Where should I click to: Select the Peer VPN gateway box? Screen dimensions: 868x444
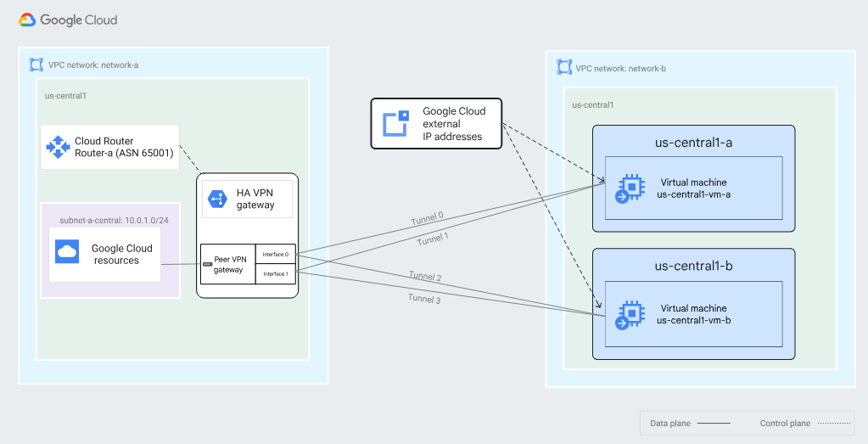pos(228,264)
